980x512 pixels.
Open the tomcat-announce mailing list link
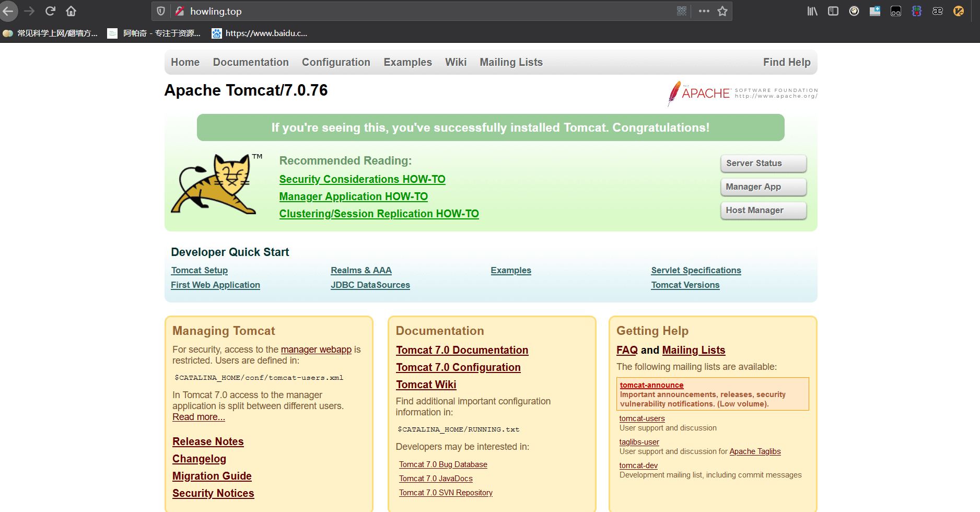(x=651, y=385)
